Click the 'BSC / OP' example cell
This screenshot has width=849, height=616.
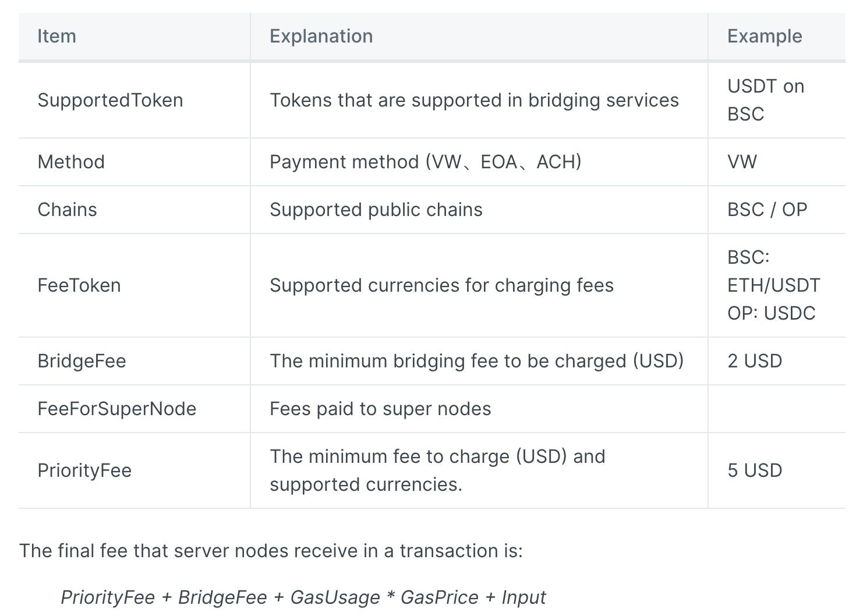coord(767,210)
